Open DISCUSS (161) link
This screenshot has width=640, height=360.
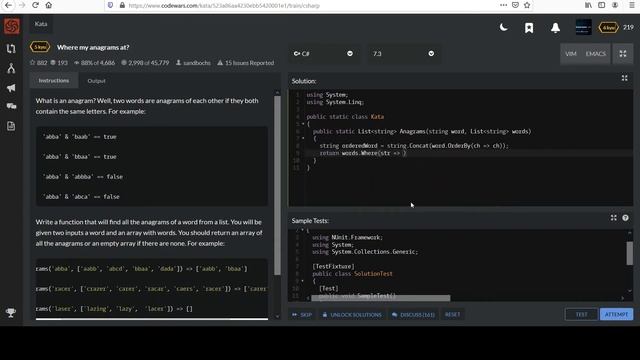tap(413, 315)
